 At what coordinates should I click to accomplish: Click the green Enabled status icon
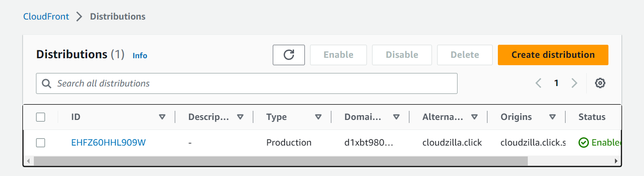click(x=584, y=143)
